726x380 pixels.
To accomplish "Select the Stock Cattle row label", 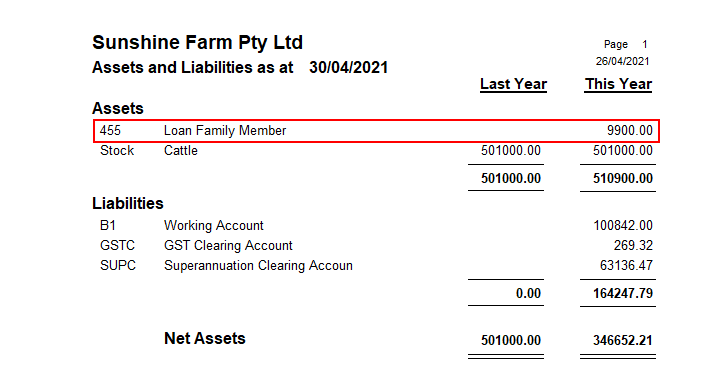I will point(149,150).
